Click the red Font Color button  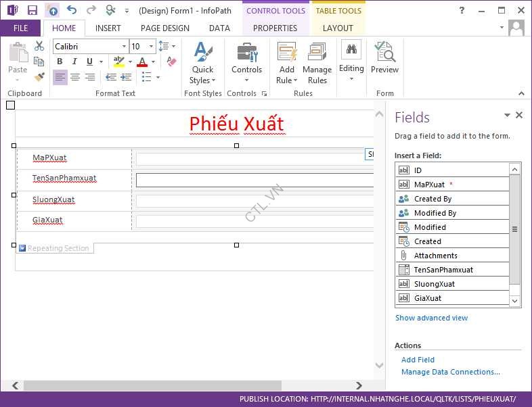(x=141, y=62)
